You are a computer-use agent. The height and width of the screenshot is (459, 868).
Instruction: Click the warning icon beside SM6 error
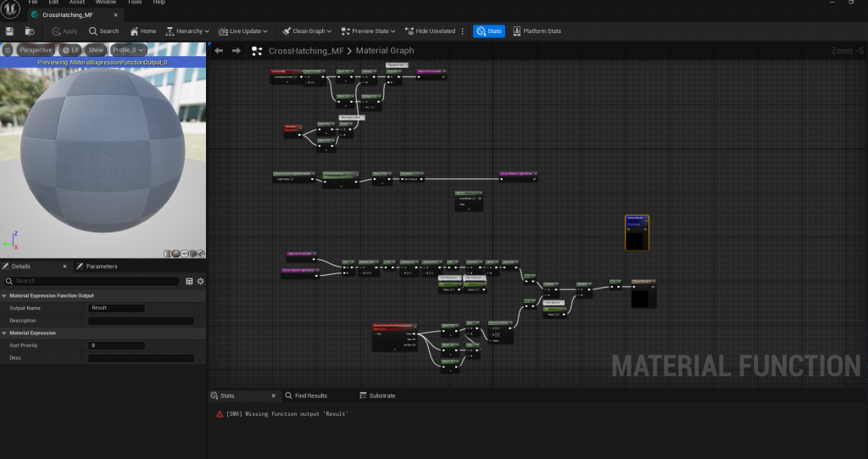220,414
